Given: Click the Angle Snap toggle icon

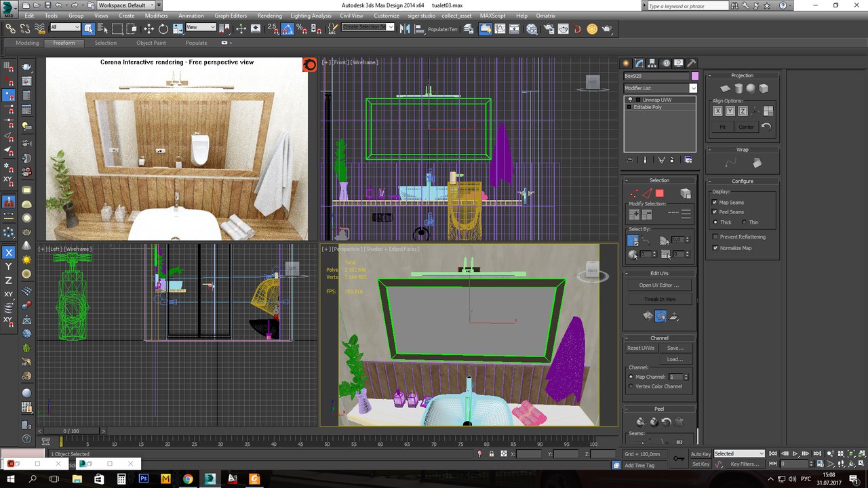Looking at the screenshot, I should [287, 28].
